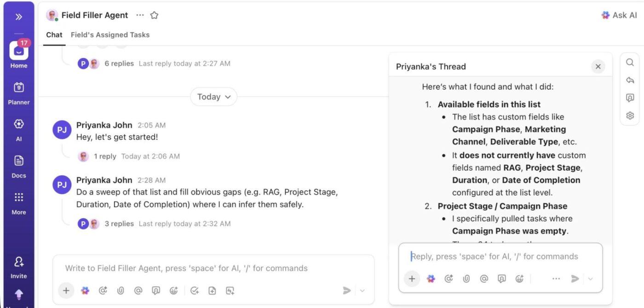Viewport: 644px width, 308px height.
Task: Open thread settings via the gear icon
Action: pyautogui.click(x=630, y=115)
